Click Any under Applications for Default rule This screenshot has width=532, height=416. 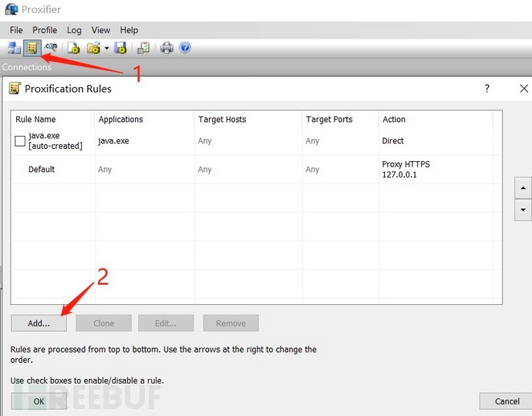click(x=105, y=170)
